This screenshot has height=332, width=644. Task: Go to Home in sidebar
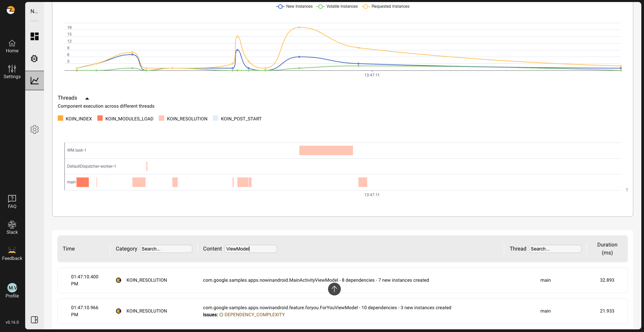pyautogui.click(x=12, y=47)
